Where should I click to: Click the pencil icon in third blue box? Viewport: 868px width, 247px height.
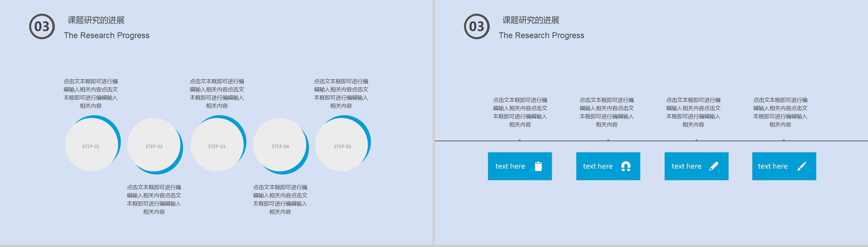pos(714,166)
